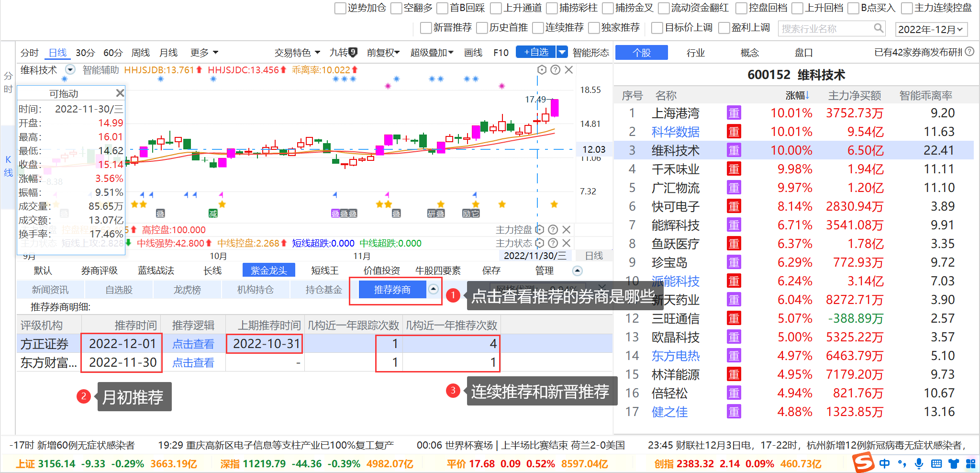Open help for main chart indicator

click(x=555, y=70)
